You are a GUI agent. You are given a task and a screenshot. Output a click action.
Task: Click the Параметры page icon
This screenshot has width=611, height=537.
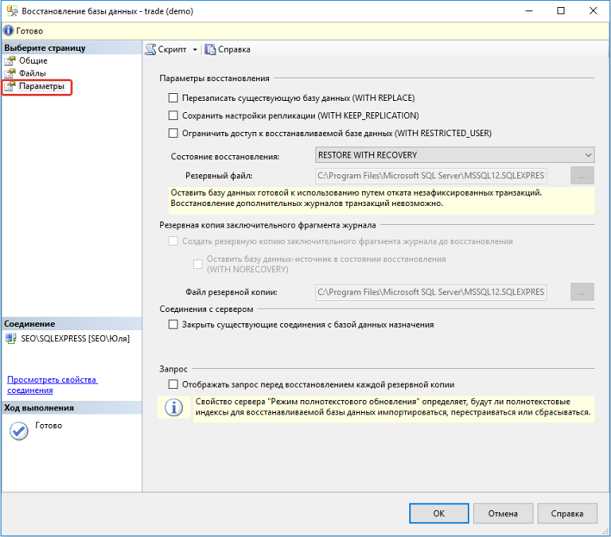click(11, 86)
